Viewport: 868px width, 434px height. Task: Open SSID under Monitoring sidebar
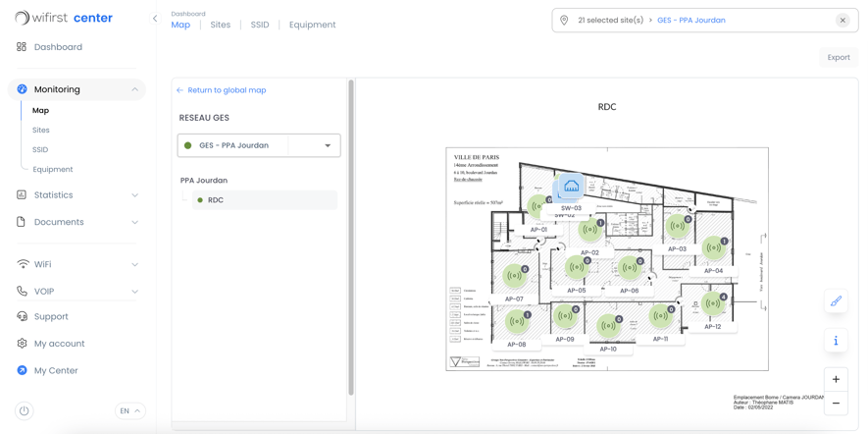pyautogui.click(x=40, y=149)
